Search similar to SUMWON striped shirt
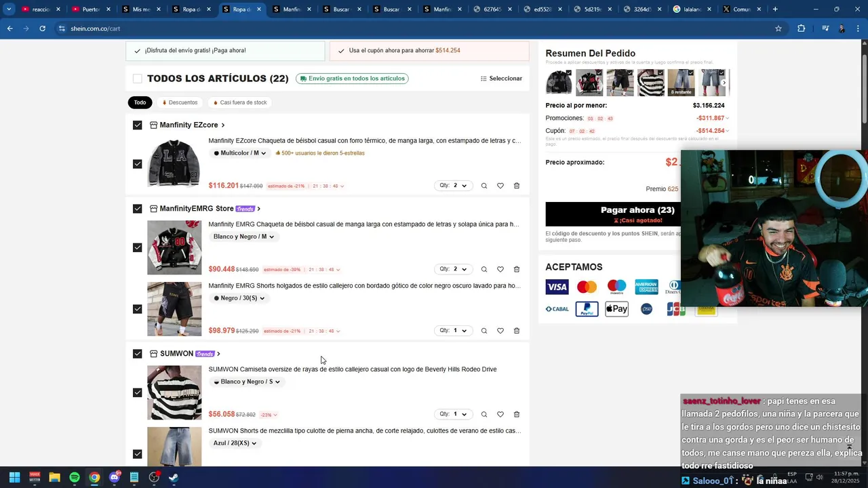 click(x=484, y=414)
